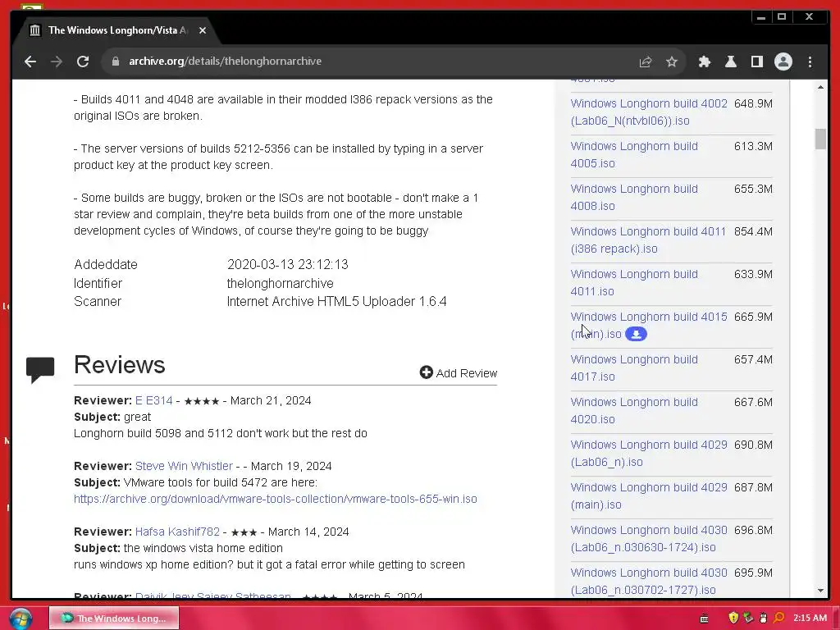Click the 2:15 AM clock
This screenshot has height=630, width=840.
pyautogui.click(x=810, y=618)
